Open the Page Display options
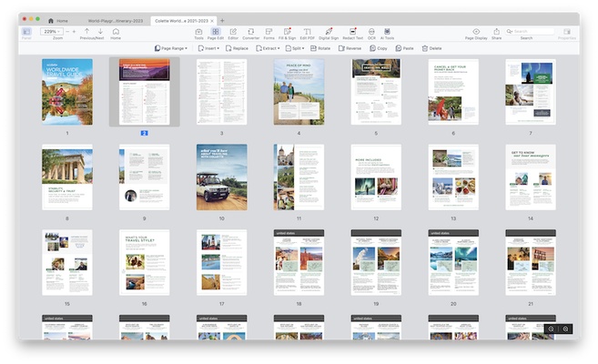Screen dimensions: 598x364 (476, 32)
